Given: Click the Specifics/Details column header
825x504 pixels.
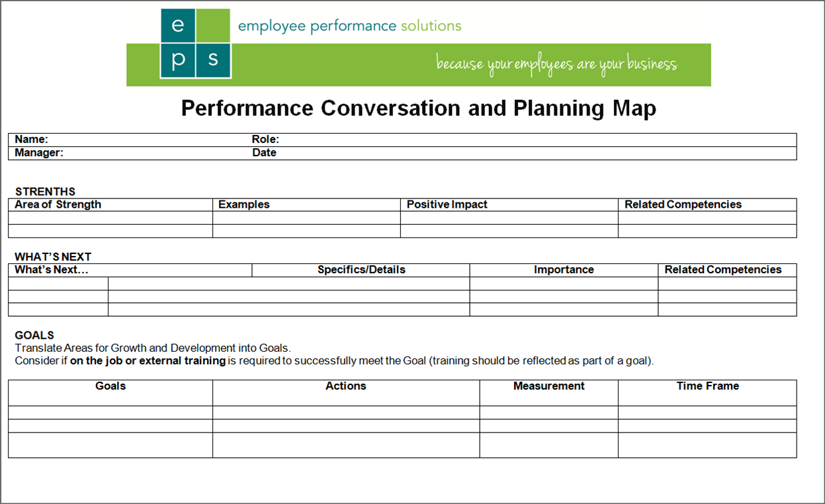Looking at the screenshot, I should click(361, 270).
